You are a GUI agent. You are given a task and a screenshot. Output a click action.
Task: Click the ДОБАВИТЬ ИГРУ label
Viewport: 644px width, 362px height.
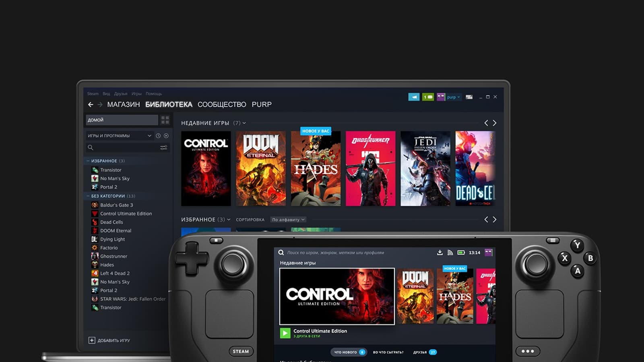click(x=114, y=341)
